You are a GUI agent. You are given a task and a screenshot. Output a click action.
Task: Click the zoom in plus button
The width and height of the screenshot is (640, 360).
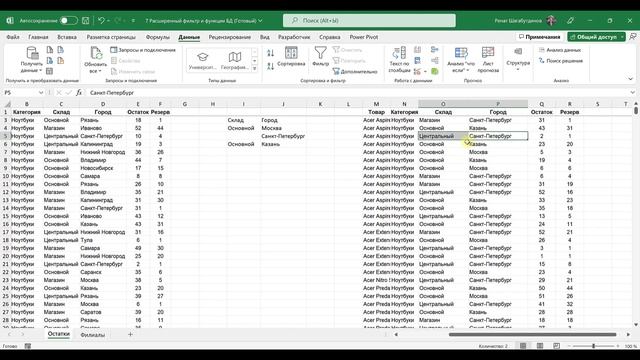[x=618, y=346]
